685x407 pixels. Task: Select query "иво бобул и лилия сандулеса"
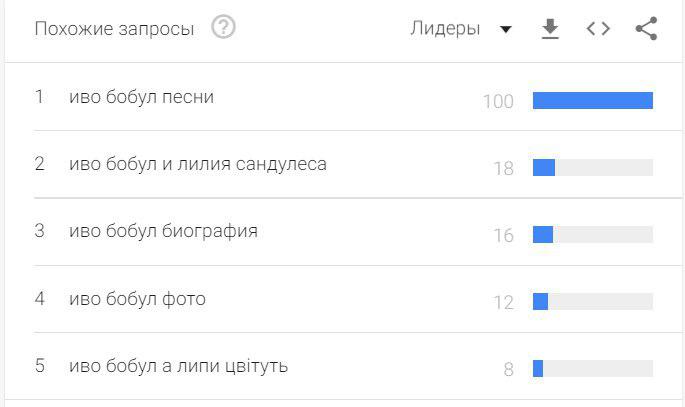198,164
